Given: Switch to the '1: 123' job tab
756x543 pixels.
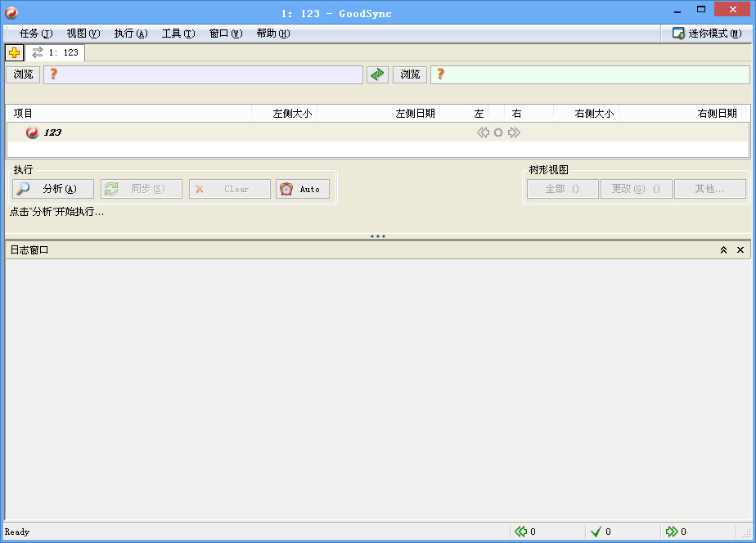Looking at the screenshot, I should coord(55,52).
